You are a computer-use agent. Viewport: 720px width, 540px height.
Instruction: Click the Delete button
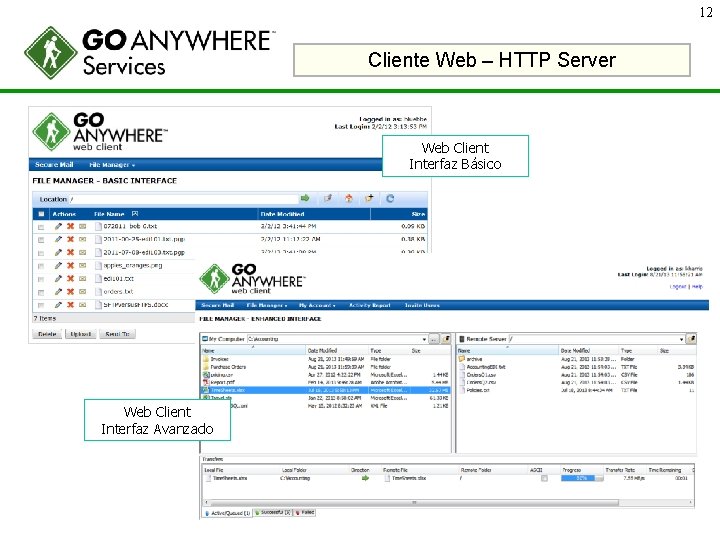click(47, 334)
